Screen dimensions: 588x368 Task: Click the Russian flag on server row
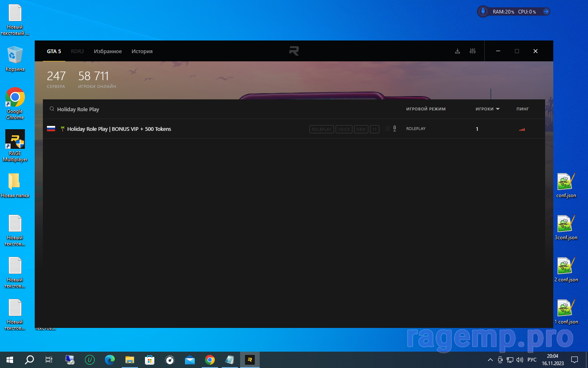[x=51, y=129]
